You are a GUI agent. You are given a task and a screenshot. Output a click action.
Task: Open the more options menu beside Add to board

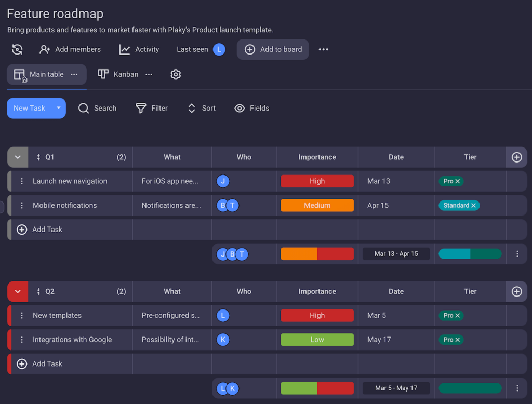(x=324, y=49)
